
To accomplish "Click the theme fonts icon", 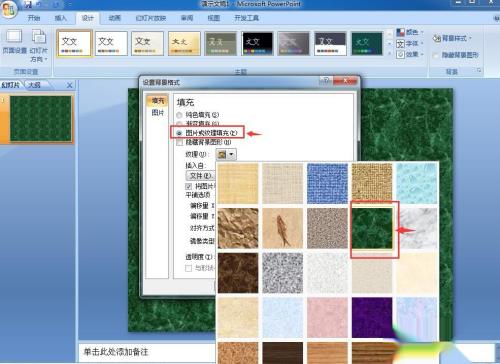I will point(400,44).
